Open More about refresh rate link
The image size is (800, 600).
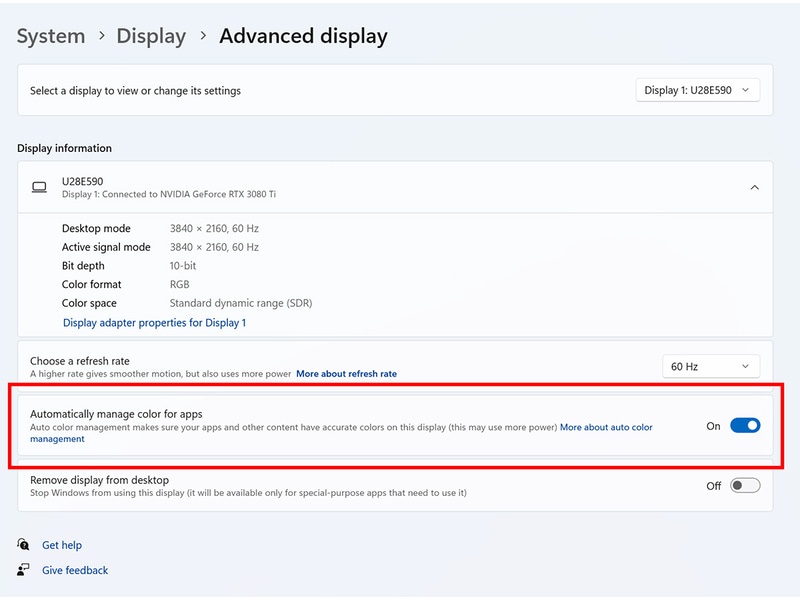point(346,374)
